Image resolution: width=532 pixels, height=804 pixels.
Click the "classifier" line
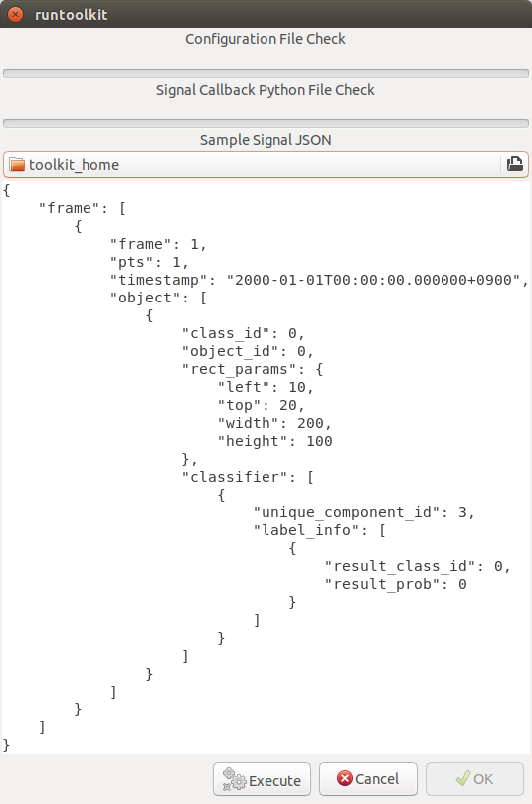pyautogui.click(x=248, y=478)
